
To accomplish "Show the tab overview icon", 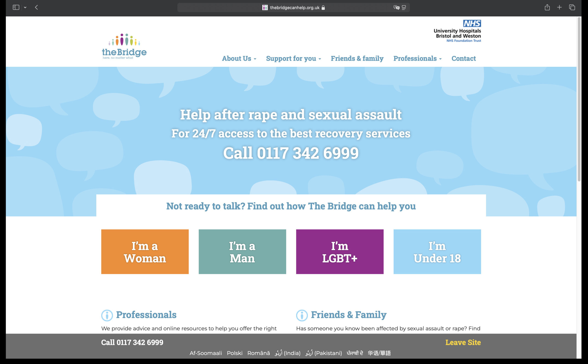I will point(572,7).
